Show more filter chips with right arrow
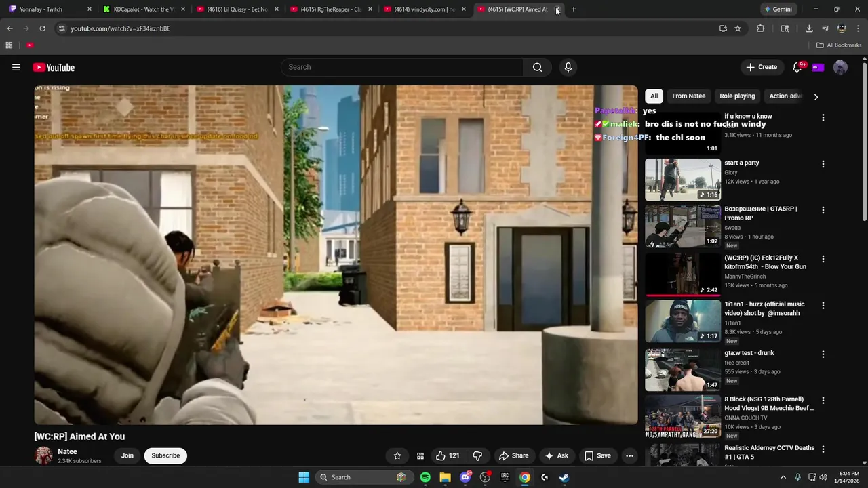 pyautogui.click(x=816, y=96)
